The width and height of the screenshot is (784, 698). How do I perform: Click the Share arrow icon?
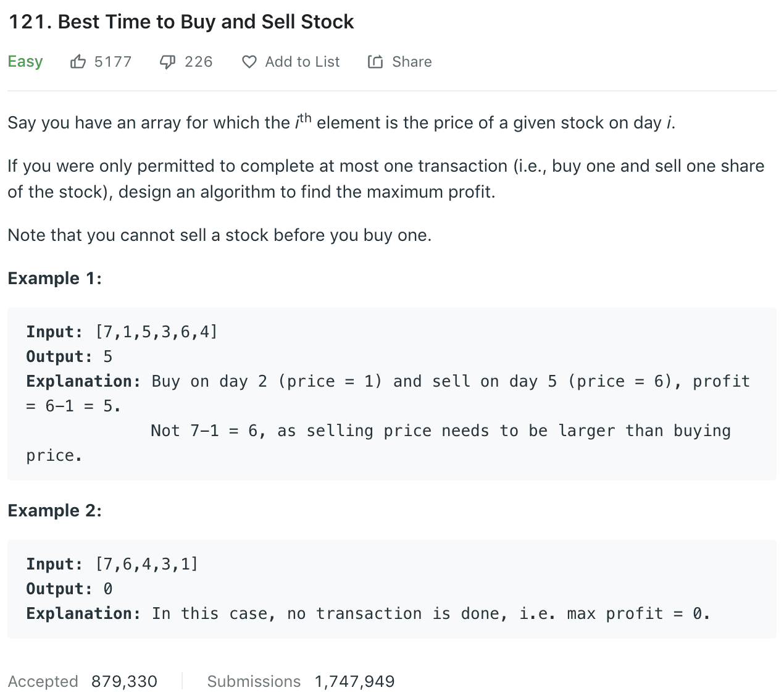point(375,62)
